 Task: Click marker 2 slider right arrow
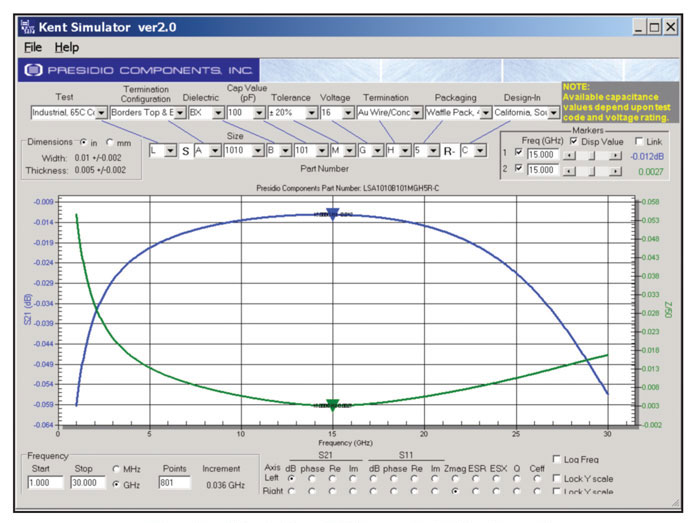(615, 171)
